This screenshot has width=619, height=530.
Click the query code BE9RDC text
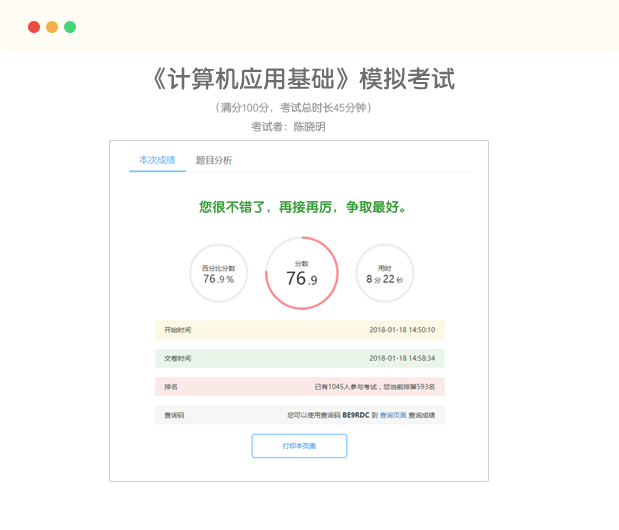(356, 414)
